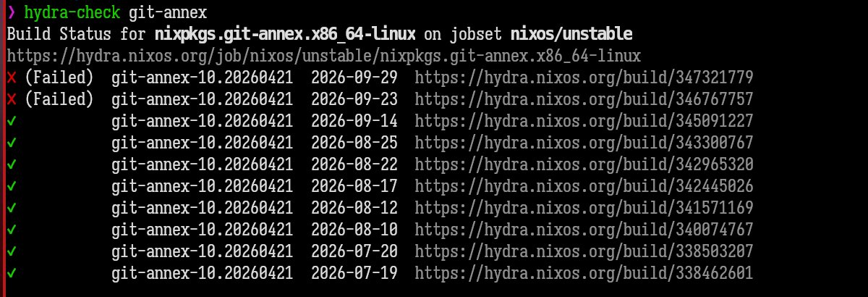Click git-annex-10.20260421 on the 2026-08-17 row
The image size is (868, 297).
203,186
